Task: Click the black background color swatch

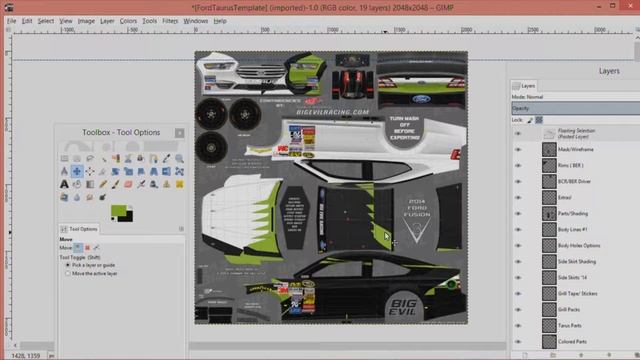Action: point(128,217)
